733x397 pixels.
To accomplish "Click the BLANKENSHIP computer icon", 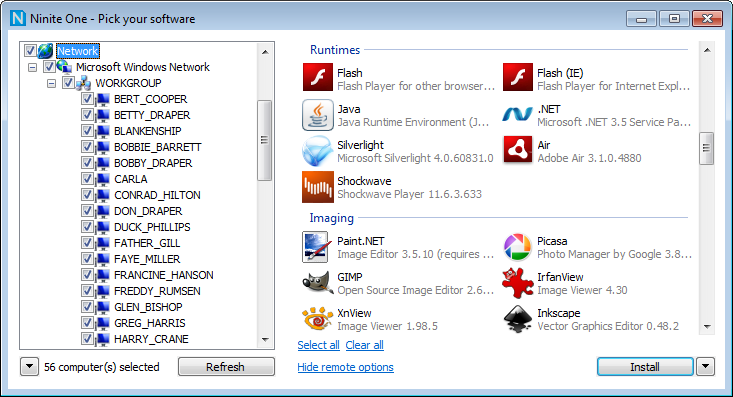I will 102,131.
